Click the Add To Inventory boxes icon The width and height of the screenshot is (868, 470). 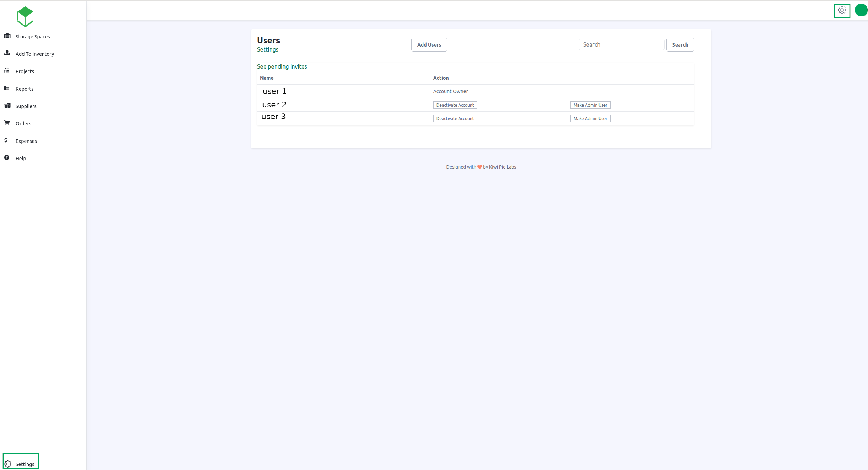[7, 53]
